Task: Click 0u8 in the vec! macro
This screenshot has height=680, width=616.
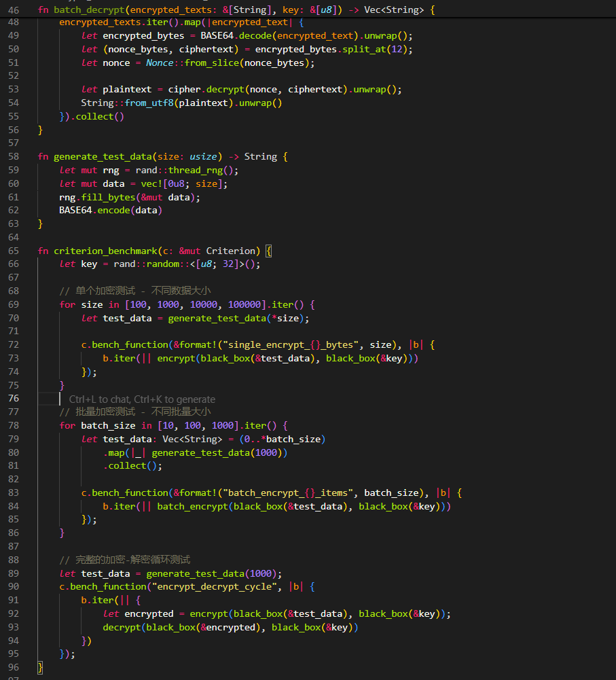Action: [176, 183]
